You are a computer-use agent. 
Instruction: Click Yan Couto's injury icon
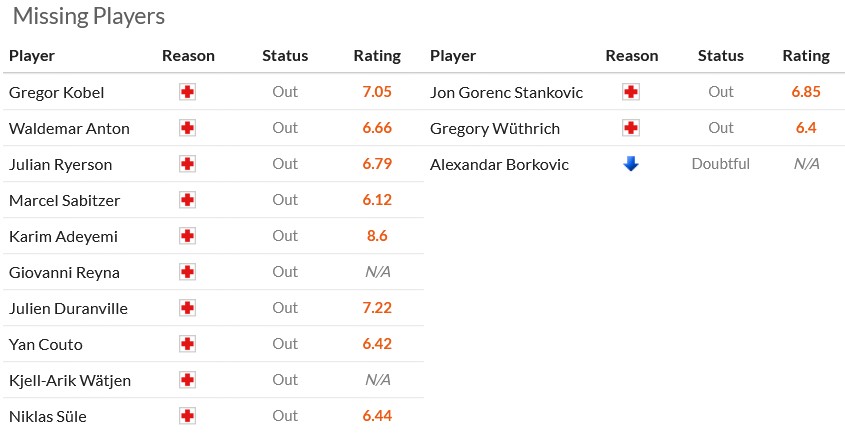pos(188,344)
